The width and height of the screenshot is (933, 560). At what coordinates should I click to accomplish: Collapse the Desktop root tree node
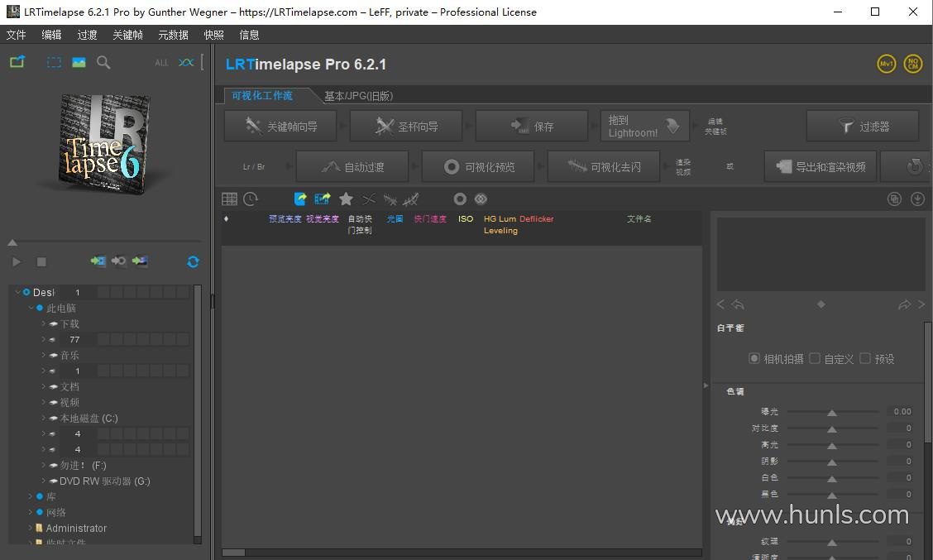17,292
